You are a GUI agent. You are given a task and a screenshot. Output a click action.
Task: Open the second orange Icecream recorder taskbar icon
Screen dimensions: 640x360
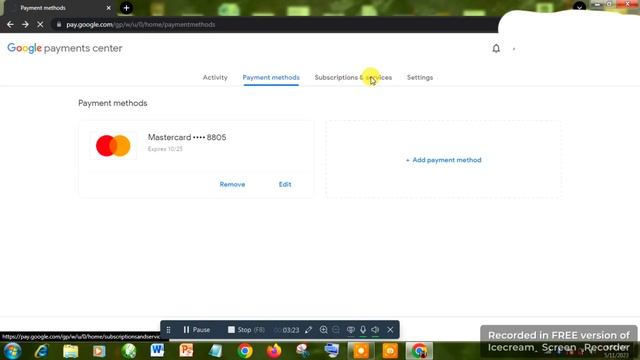click(x=390, y=351)
